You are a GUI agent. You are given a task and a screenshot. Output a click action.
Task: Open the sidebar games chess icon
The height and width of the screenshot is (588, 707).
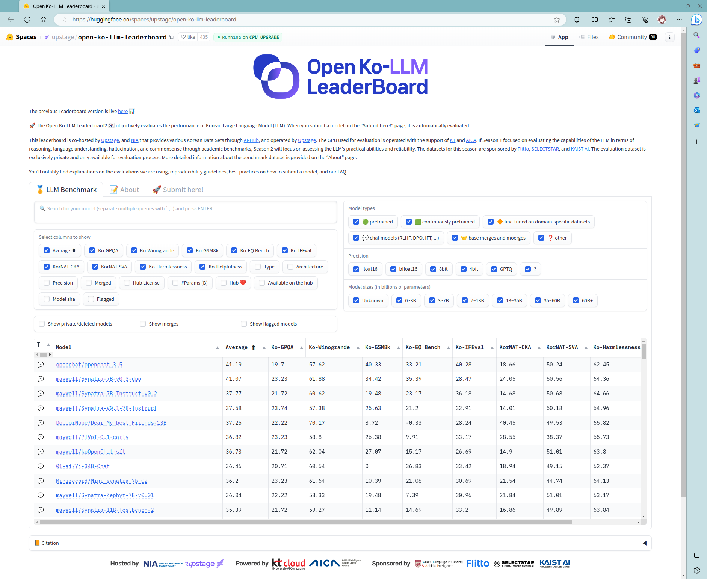(697, 80)
